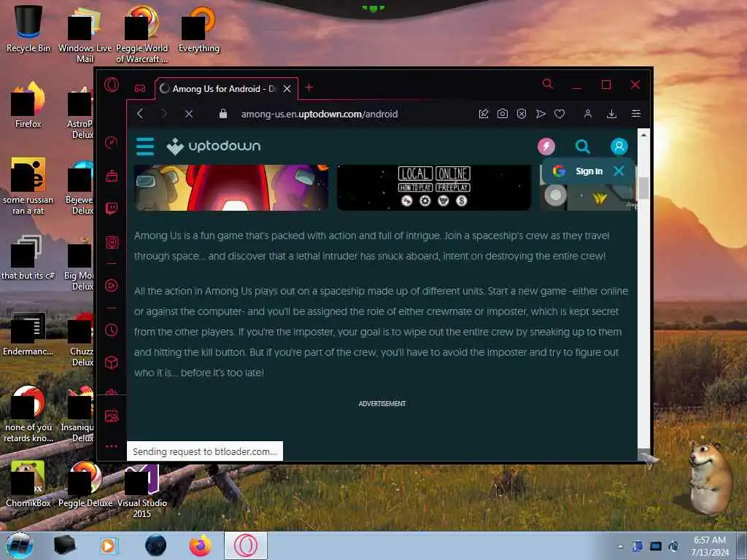Select the Firefox desktop icon
The width and height of the screenshot is (747, 560).
coord(28,105)
